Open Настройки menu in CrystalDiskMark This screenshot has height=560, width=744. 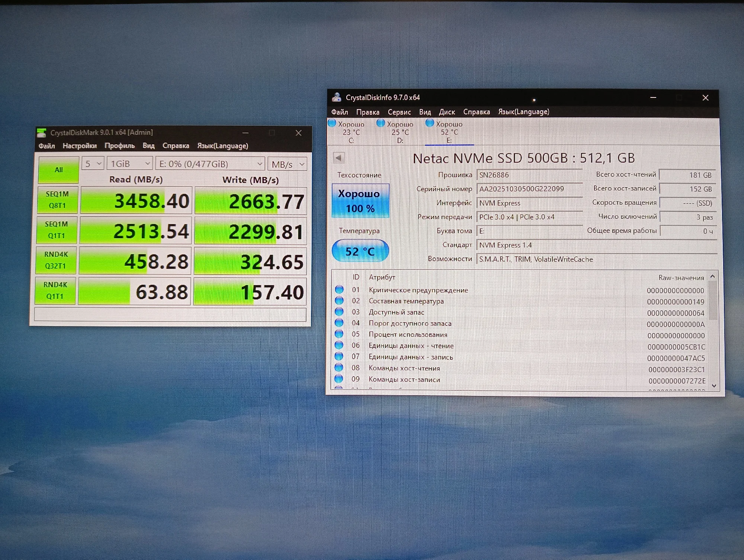(80, 146)
